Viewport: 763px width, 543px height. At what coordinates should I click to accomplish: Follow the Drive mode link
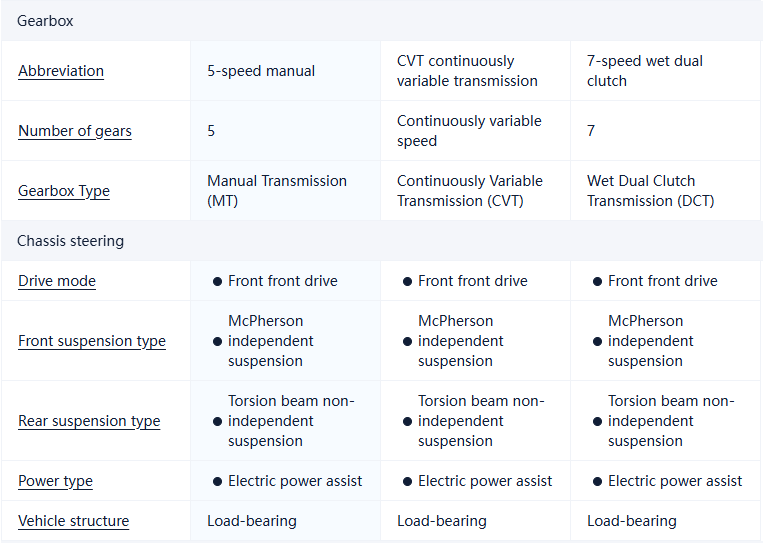point(57,281)
